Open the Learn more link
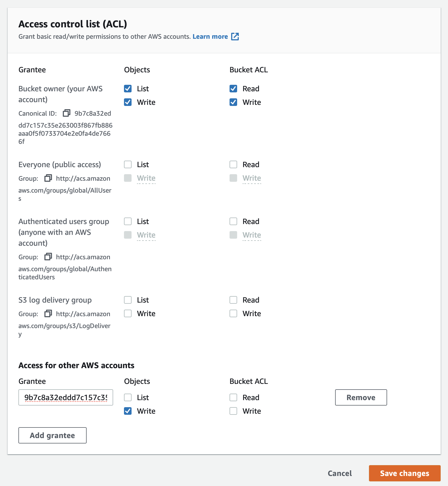448x486 pixels. point(210,37)
